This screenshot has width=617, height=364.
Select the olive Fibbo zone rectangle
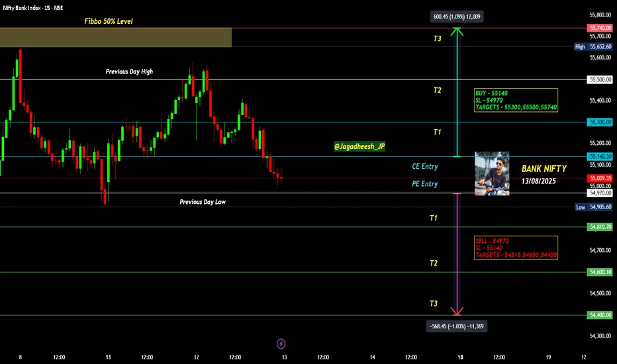[x=116, y=37]
